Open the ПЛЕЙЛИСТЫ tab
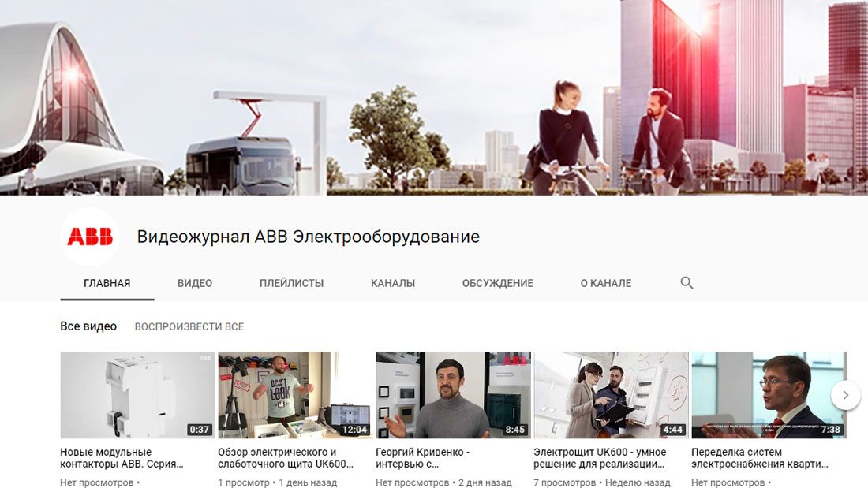Screen dimensions: 868x488 (x=292, y=283)
